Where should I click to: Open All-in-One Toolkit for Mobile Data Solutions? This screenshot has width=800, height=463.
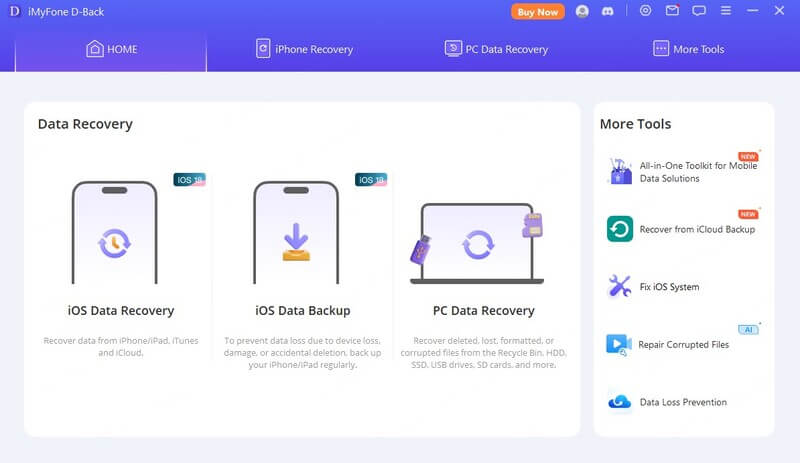coord(698,172)
